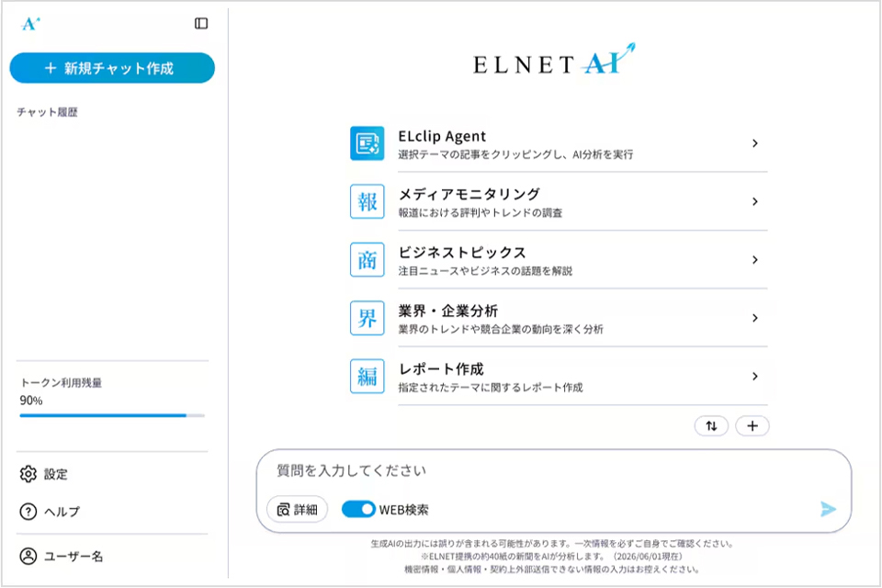Click the 詳細 detail search button
The image size is (882, 588).
click(x=297, y=509)
